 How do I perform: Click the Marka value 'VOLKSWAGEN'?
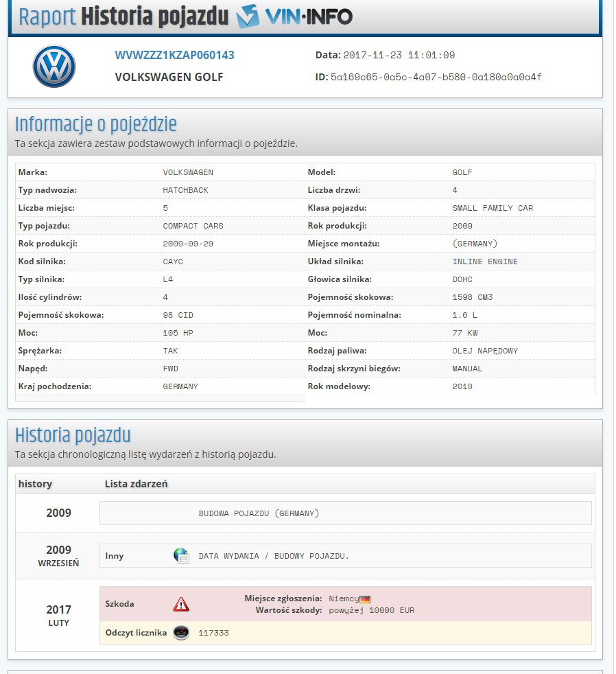coord(188,172)
